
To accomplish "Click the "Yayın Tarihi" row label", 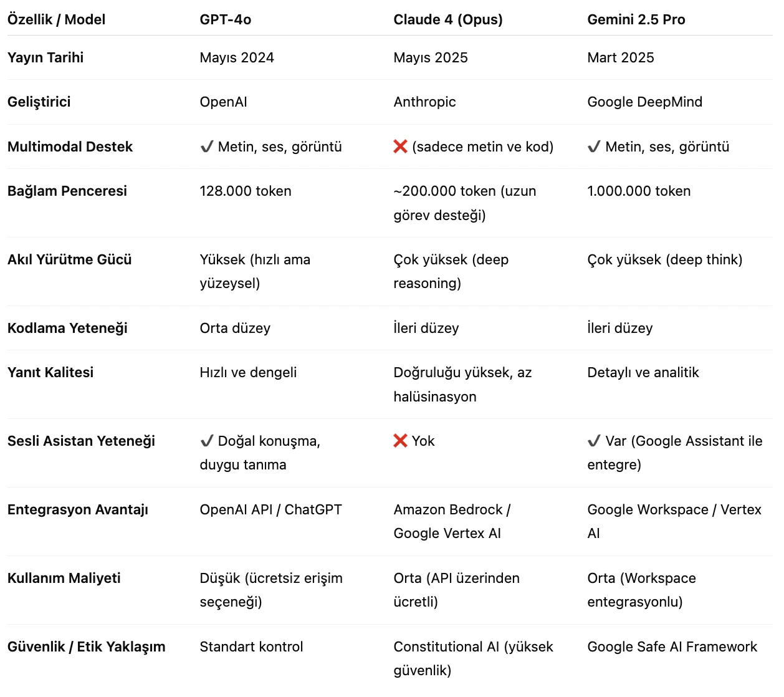I will coord(45,57).
